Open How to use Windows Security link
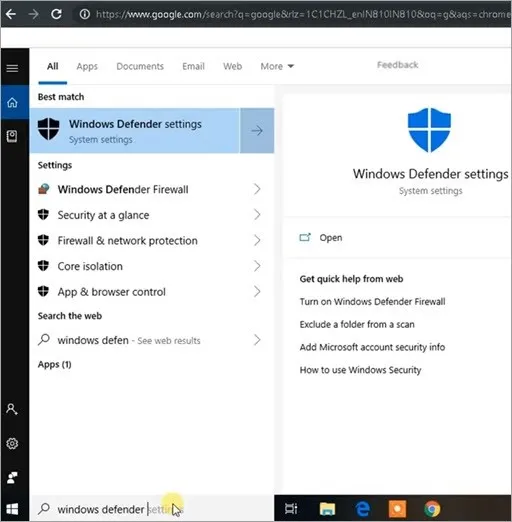 click(x=360, y=370)
